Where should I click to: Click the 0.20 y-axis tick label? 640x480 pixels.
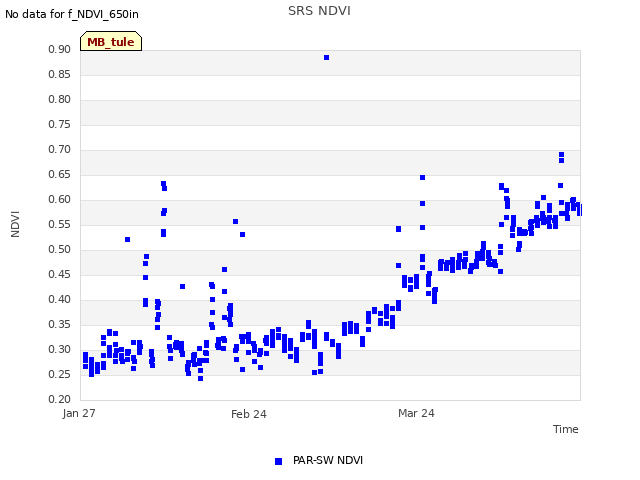coord(60,399)
